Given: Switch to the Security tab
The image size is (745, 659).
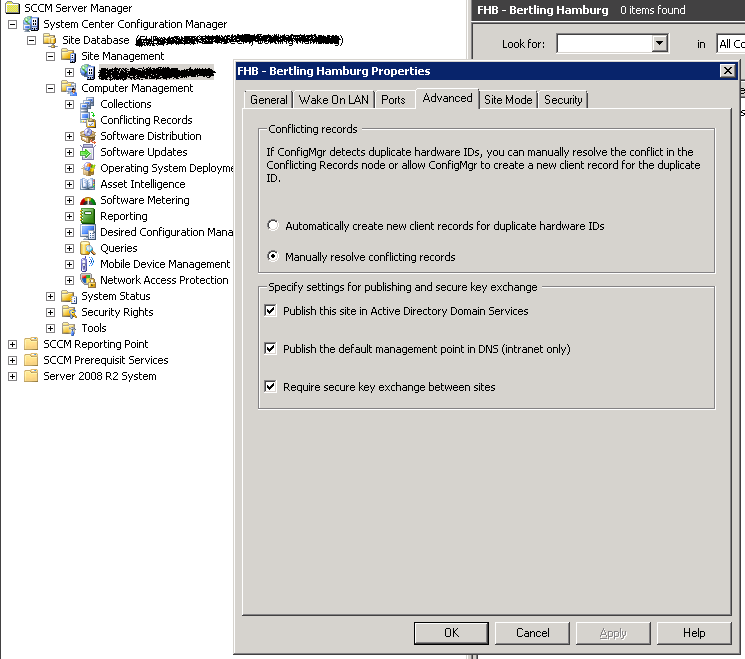Looking at the screenshot, I should (x=563, y=100).
